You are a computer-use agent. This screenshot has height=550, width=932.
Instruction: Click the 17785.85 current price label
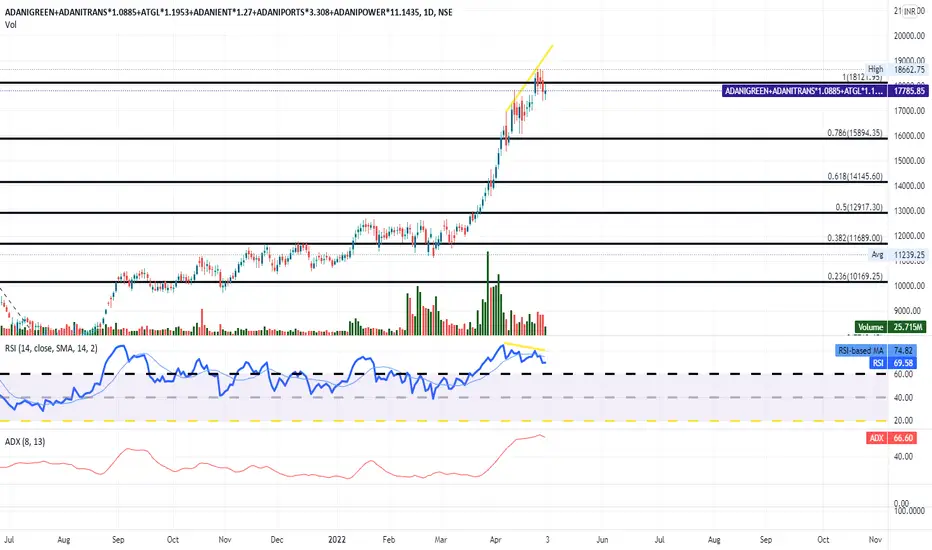909,91
